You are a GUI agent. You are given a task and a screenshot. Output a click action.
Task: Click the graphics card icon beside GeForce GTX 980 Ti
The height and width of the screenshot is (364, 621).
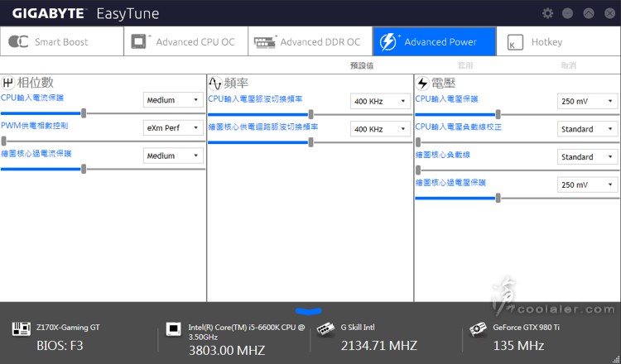coord(478,328)
